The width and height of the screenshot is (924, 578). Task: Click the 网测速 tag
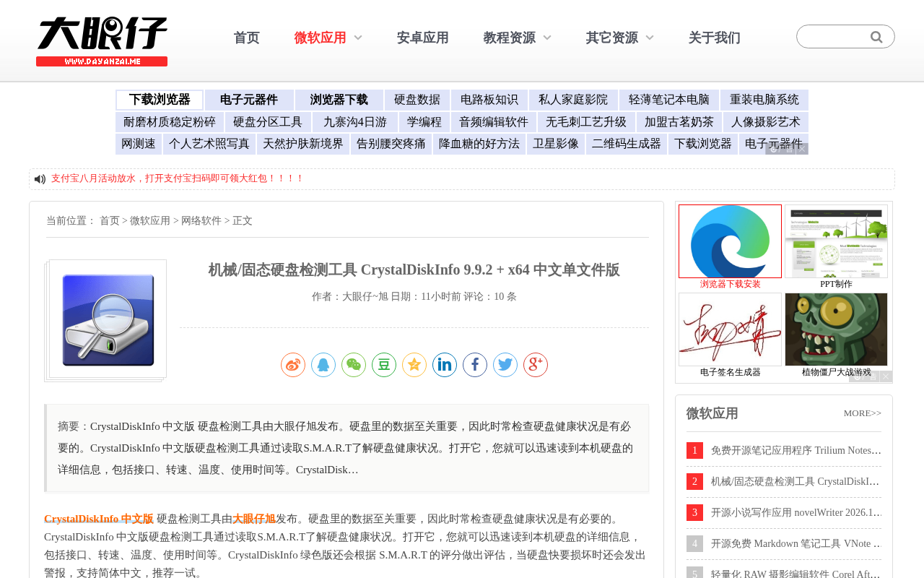(x=139, y=144)
